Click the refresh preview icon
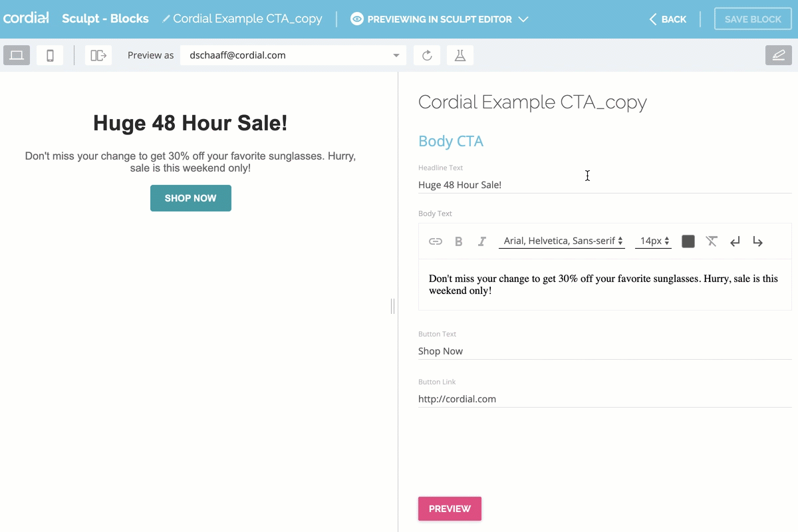Viewport: 798px width, 532px height. pyautogui.click(x=427, y=55)
